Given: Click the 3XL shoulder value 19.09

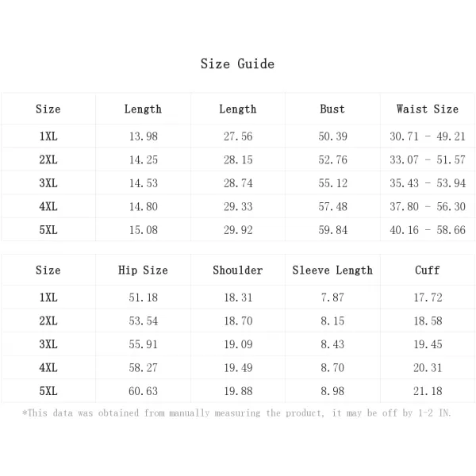Looking at the screenshot, I should [238, 344].
